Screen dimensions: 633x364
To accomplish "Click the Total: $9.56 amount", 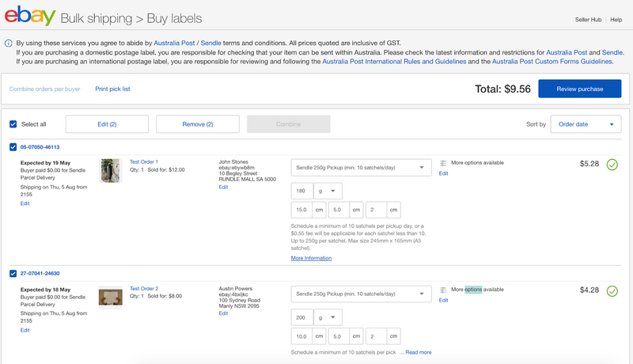I will [502, 89].
